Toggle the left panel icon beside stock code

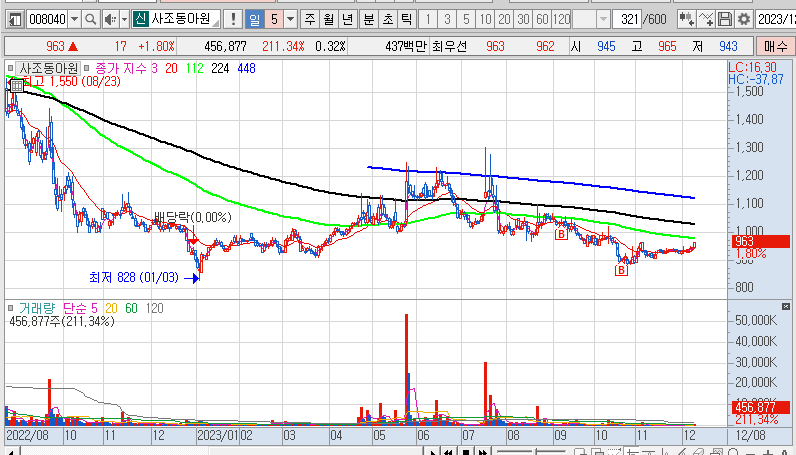pyautogui.click(x=15, y=20)
